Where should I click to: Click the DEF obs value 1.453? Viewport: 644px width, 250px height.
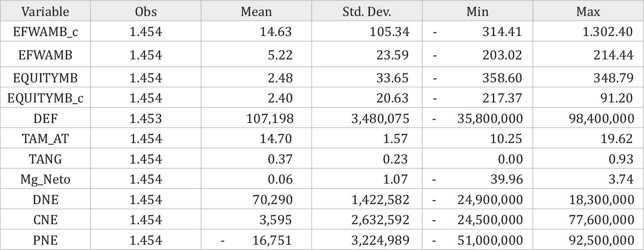pos(145,119)
